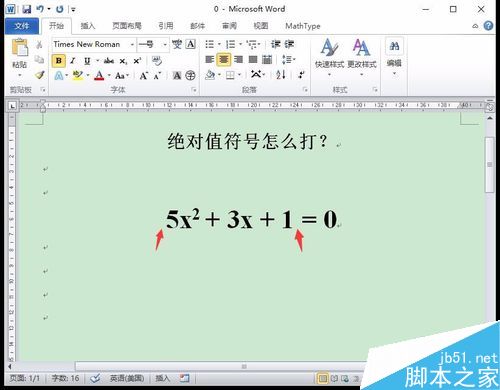Apply yellow text highlight color

point(78,76)
